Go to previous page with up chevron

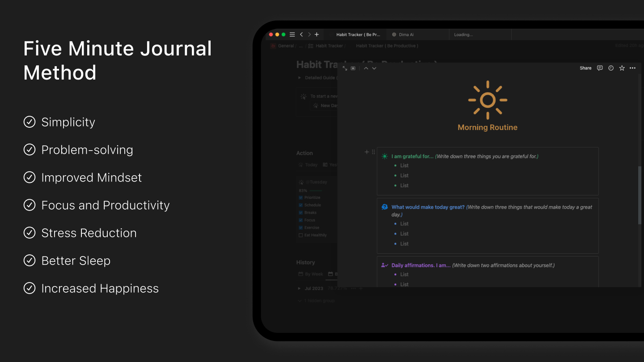(x=366, y=68)
